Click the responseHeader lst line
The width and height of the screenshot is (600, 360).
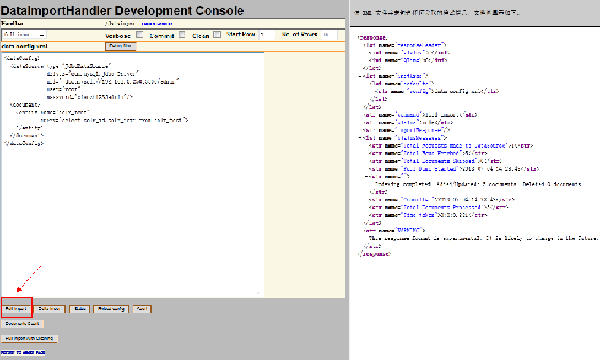point(405,45)
